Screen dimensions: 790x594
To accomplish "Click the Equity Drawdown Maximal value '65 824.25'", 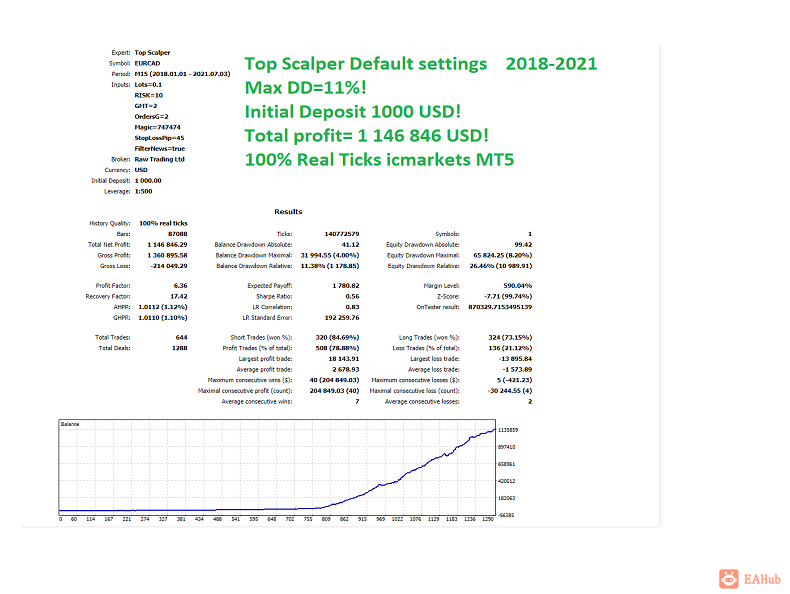I will coord(488,255).
